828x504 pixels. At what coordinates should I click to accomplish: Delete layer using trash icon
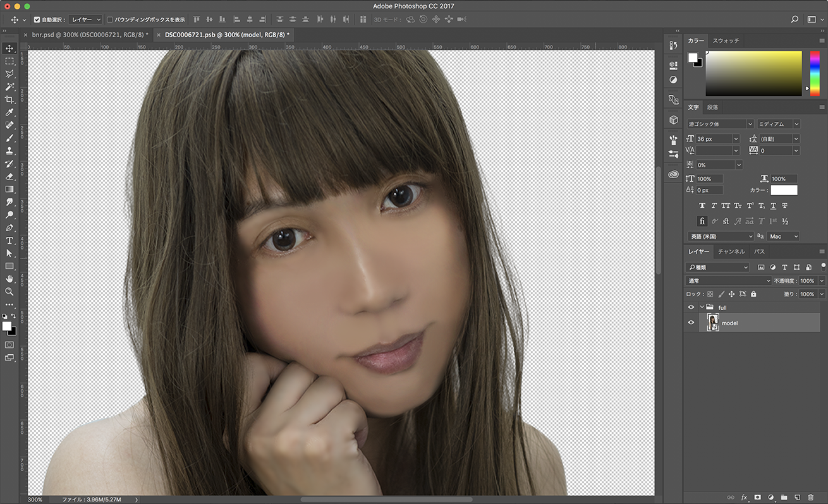[811, 498]
